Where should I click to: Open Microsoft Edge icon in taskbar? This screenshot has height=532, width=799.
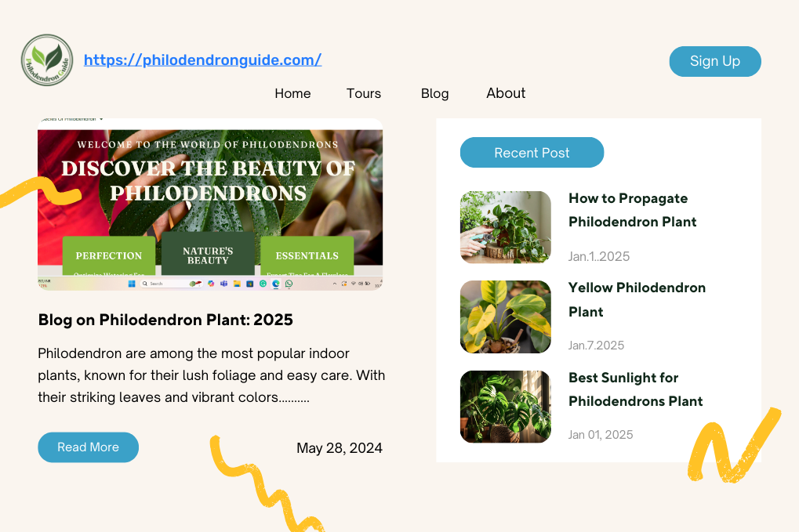tap(276, 284)
